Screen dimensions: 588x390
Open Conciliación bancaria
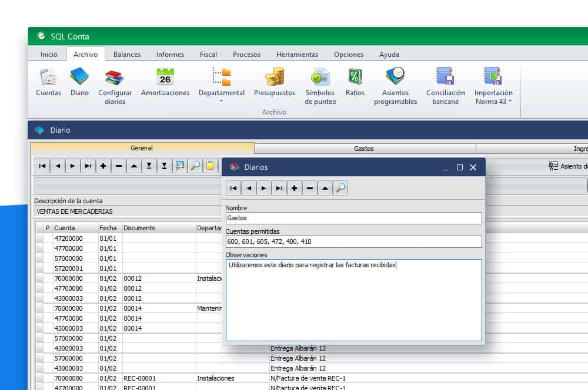coord(445,77)
